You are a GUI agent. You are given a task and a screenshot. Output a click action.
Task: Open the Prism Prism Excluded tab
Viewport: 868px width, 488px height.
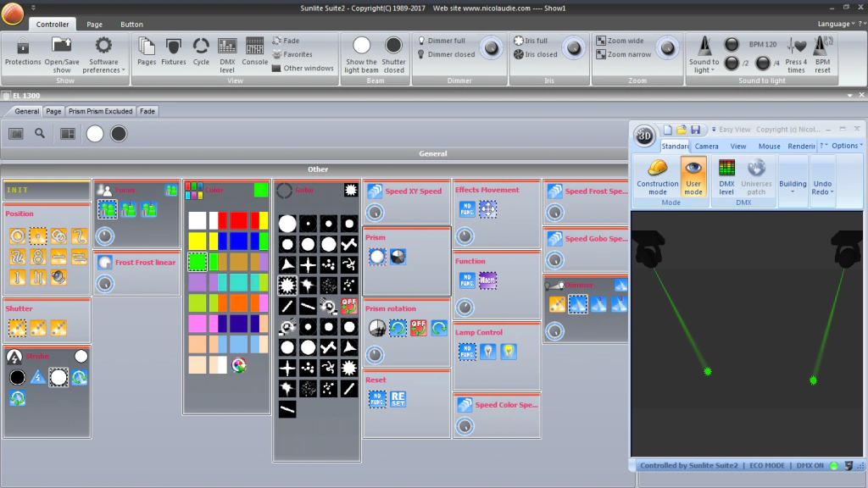click(100, 111)
